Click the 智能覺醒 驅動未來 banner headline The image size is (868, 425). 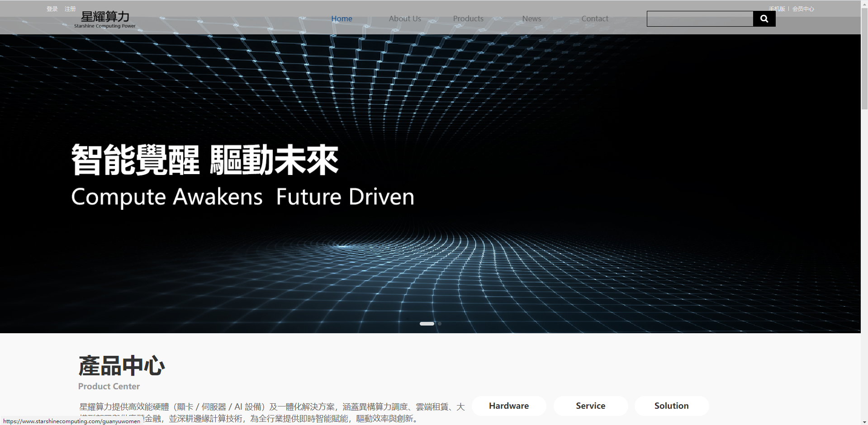click(205, 160)
